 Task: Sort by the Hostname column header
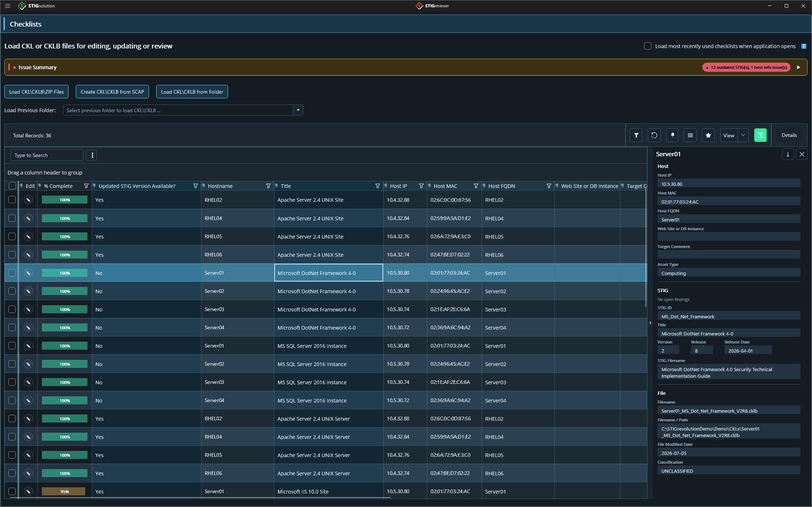(x=220, y=186)
